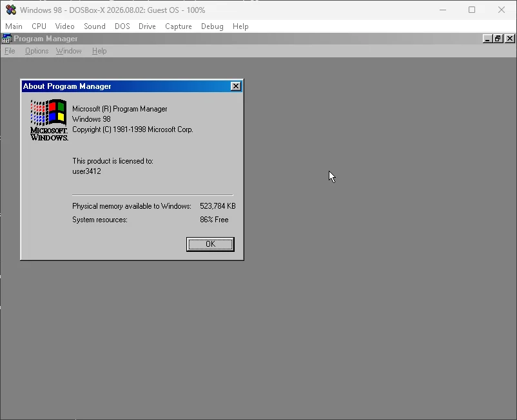Open the Sound menu
Viewport: 517px width, 420px height.
click(95, 26)
